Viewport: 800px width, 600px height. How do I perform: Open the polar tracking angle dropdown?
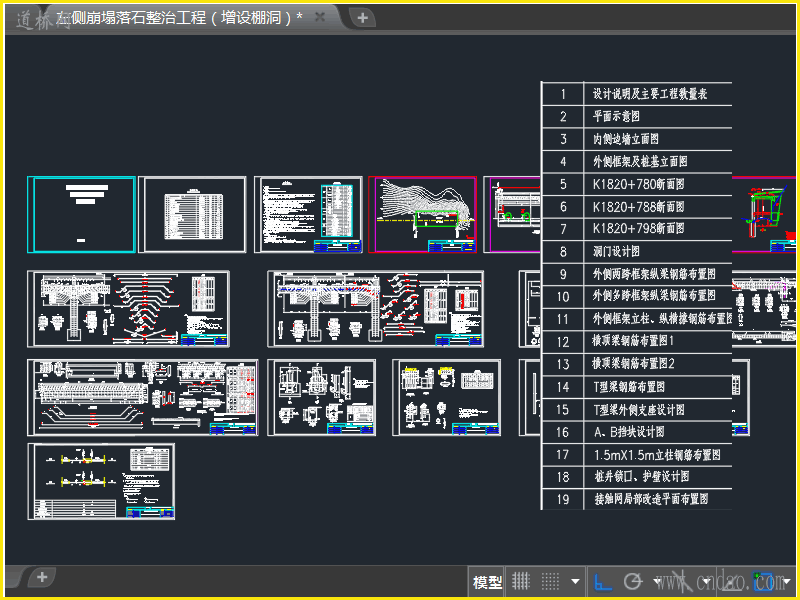[x=657, y=581]
